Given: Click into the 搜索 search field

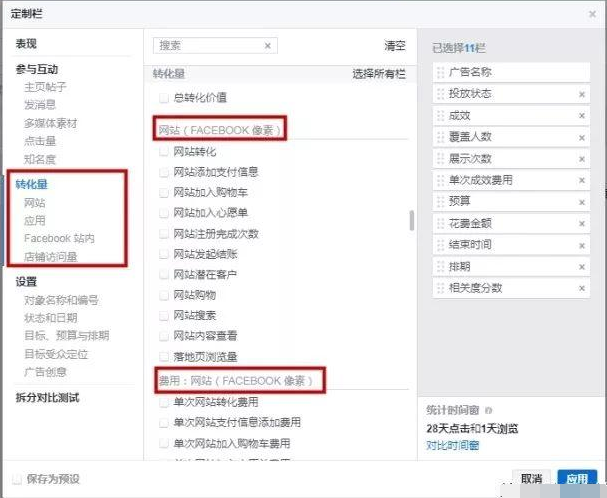Looking at the screenshot, I should point(208,46).
